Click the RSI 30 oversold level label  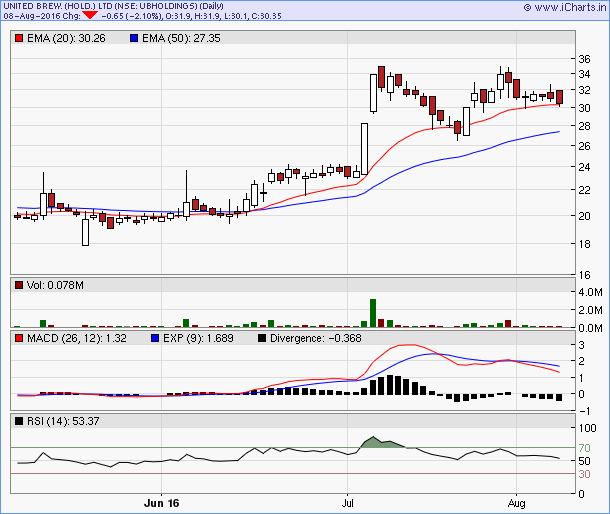tap(584, 474)
